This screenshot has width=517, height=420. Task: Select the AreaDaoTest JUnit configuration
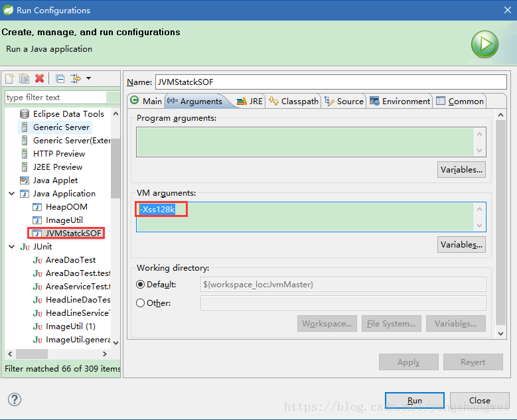click(70, 260)
